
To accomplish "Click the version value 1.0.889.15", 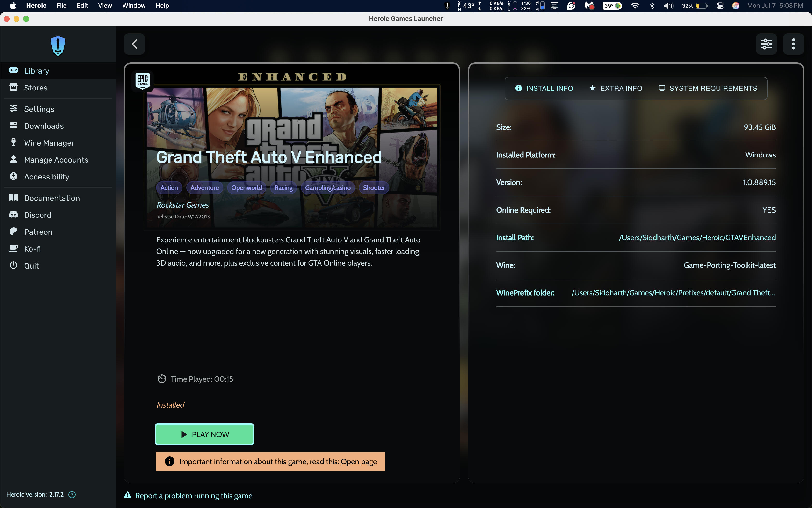I will pyautogui.click(x=759, y=182).
